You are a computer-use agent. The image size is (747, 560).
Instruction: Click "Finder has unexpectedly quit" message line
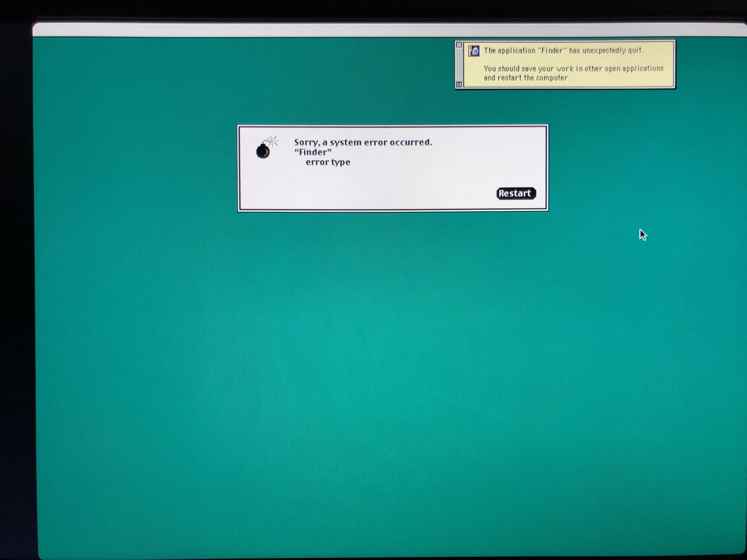click(563, 51)
